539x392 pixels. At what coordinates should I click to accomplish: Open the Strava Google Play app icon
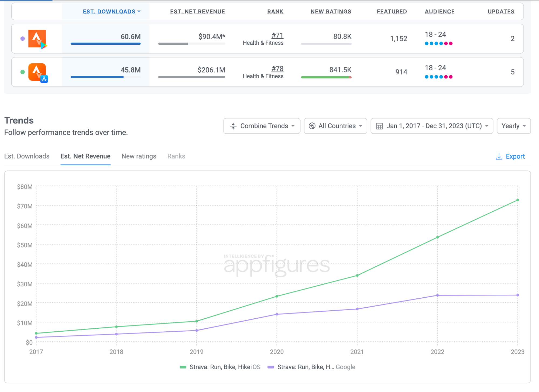[x=37, y=39]
